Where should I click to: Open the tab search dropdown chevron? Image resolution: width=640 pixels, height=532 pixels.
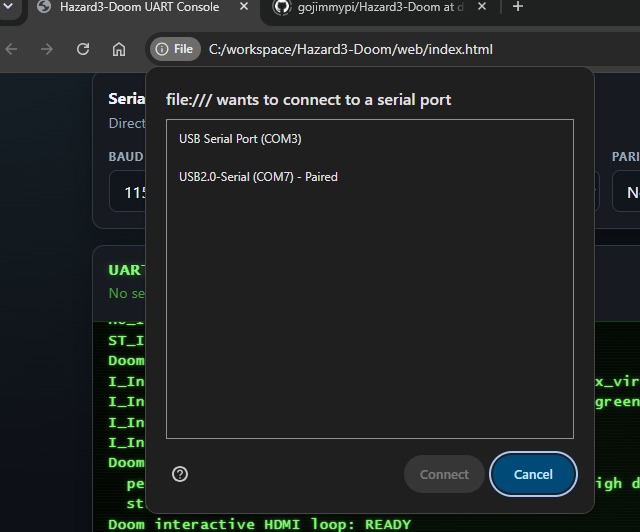tap(8, 7)
